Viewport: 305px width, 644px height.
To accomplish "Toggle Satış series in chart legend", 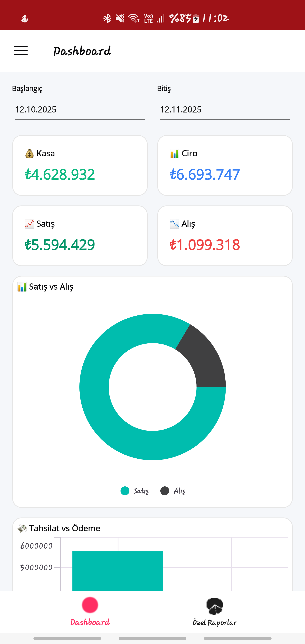I will [134, 491].
